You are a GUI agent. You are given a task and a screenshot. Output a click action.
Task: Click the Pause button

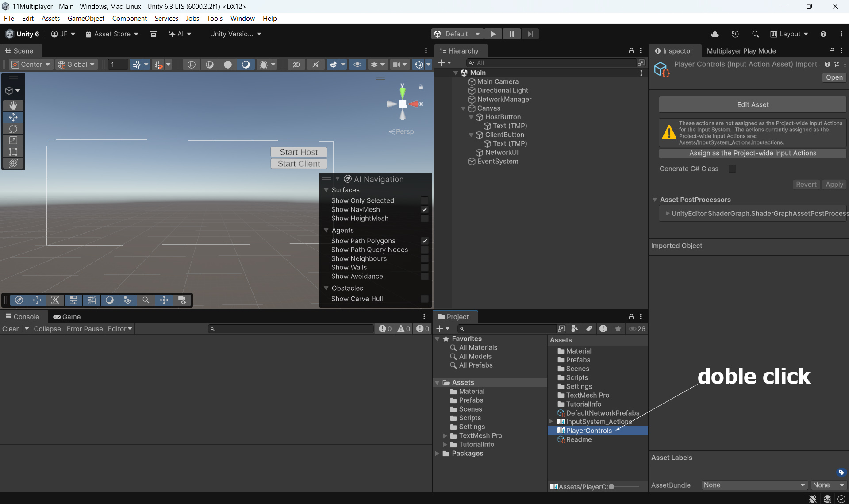(511, 34)
